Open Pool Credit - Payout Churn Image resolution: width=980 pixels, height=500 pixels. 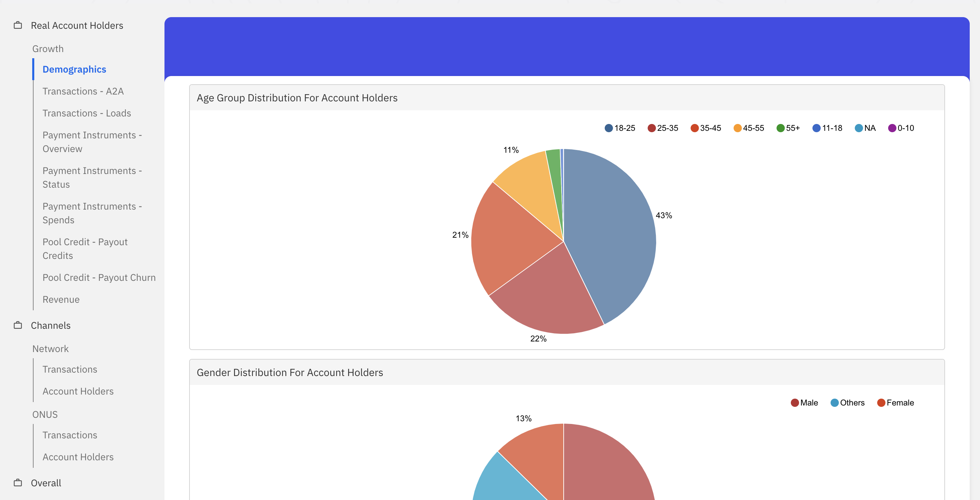99,277
